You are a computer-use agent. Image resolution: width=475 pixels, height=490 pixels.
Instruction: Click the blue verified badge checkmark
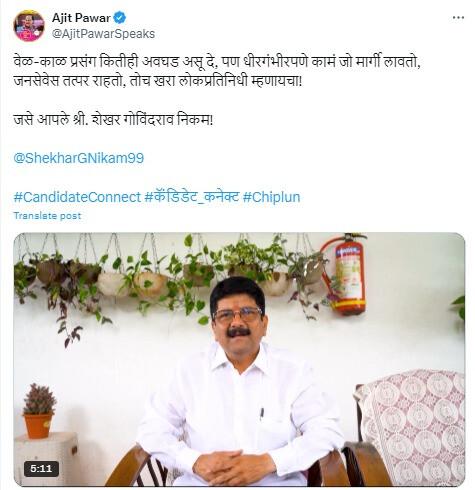120,18
